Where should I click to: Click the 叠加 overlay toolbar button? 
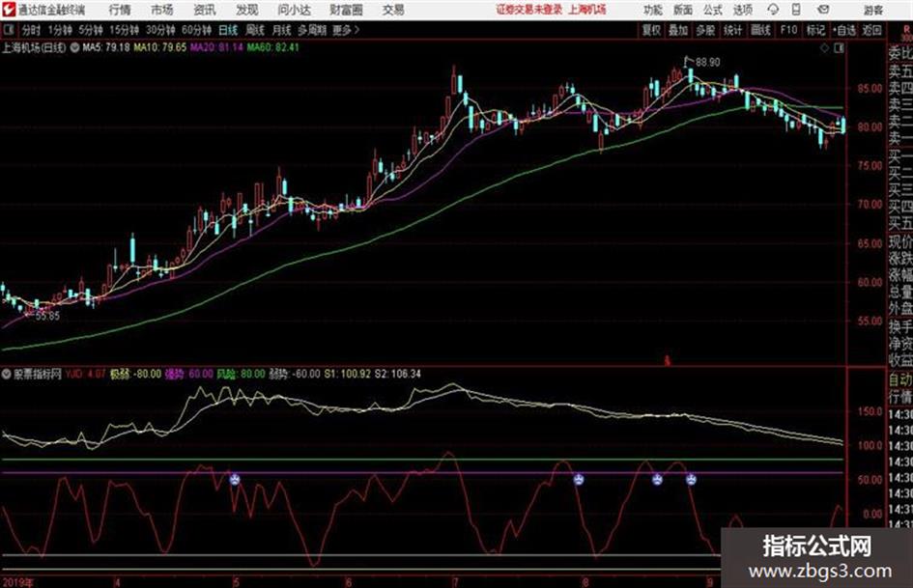click(678, 30)
